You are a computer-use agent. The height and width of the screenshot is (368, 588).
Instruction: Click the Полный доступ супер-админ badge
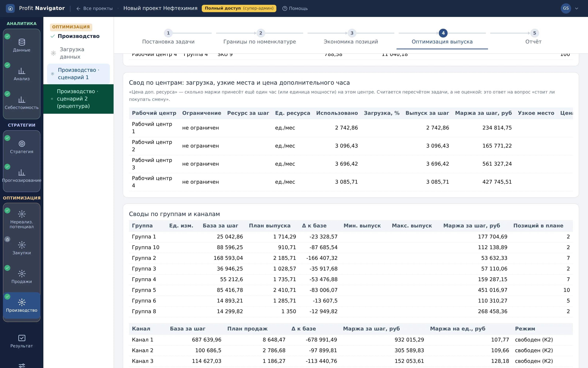click(x=239, y=8)
